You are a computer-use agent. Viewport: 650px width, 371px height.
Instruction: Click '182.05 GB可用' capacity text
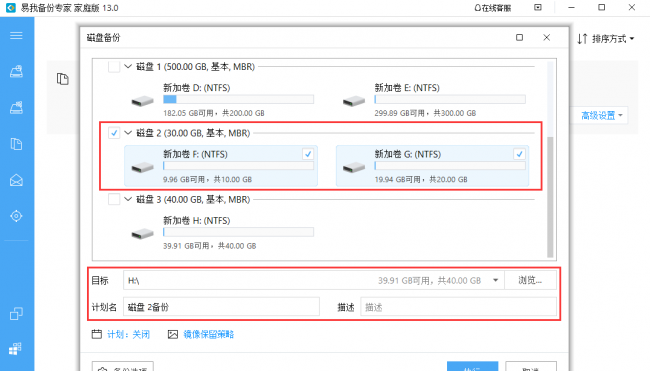188,113
